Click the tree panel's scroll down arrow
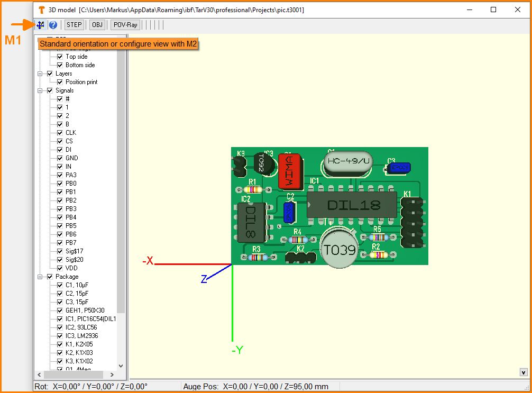532x393 pixels. pos(121,365)
